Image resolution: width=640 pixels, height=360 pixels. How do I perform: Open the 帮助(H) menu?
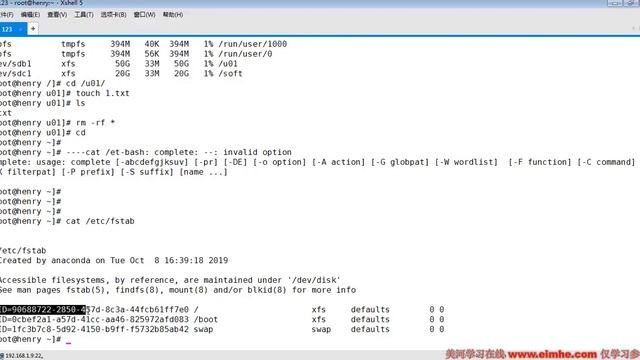pyautogui.click(x=173, y=15)
